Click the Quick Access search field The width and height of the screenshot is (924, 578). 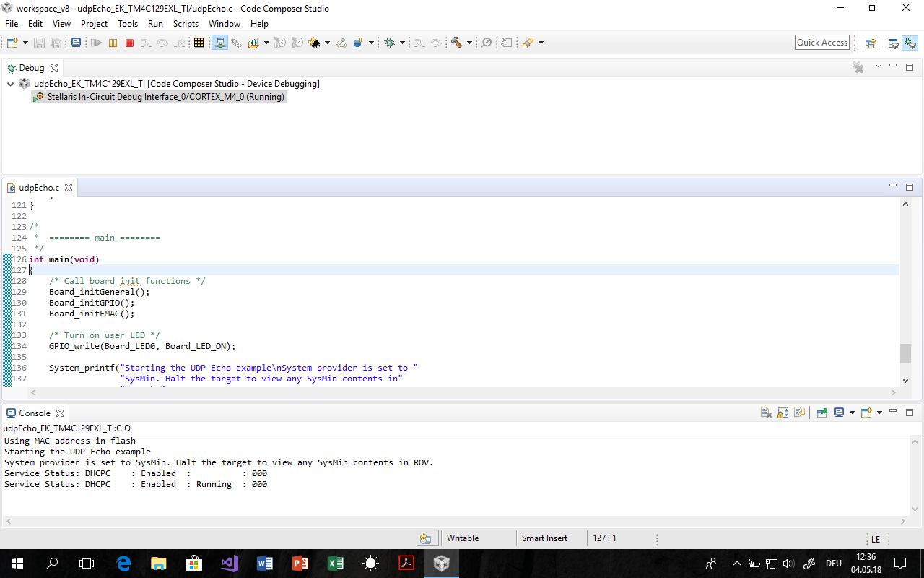pyautogui.click(x=822, y=43)
